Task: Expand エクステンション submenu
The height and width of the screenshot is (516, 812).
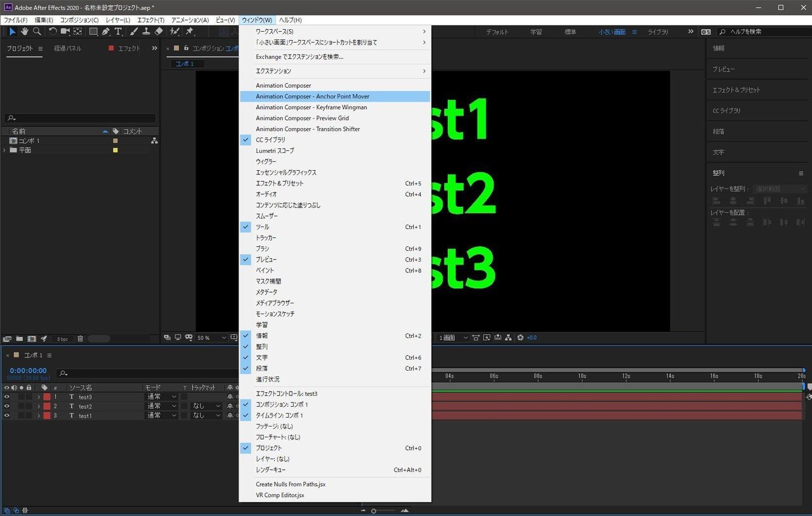Action: click(334, 71)
